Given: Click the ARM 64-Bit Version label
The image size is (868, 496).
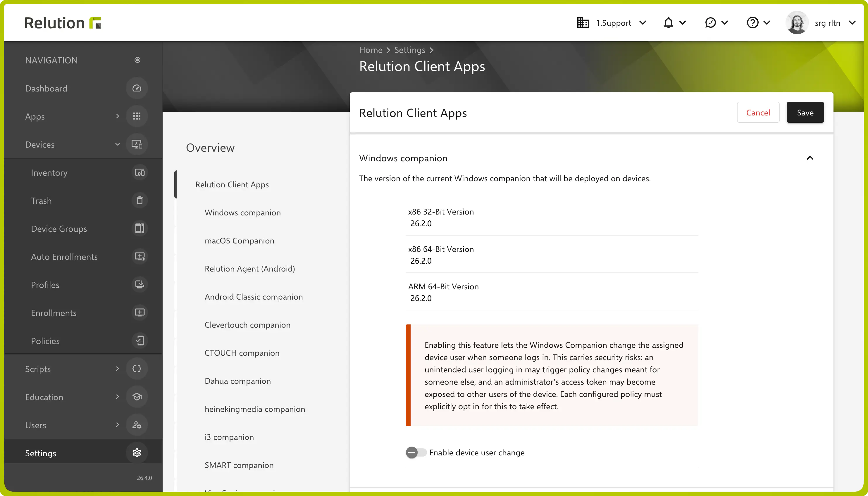Looking at the screenshot, I should click(x=443, y=286).
